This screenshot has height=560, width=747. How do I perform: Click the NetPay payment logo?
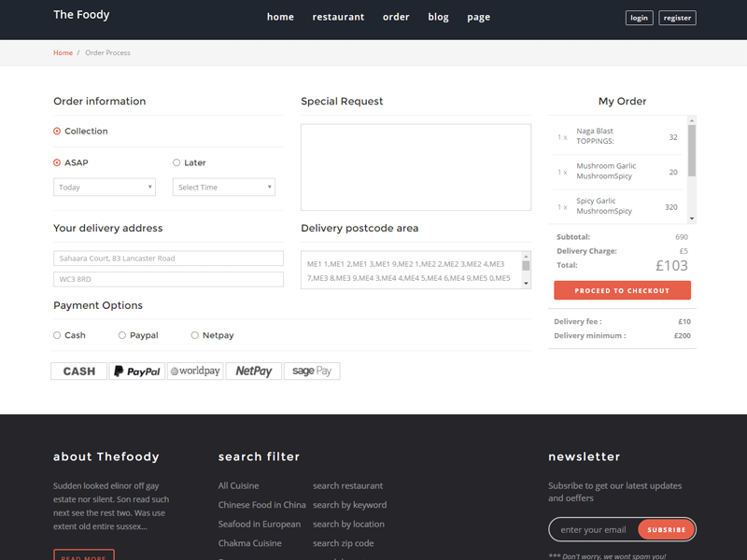click(x=253, y=371)
